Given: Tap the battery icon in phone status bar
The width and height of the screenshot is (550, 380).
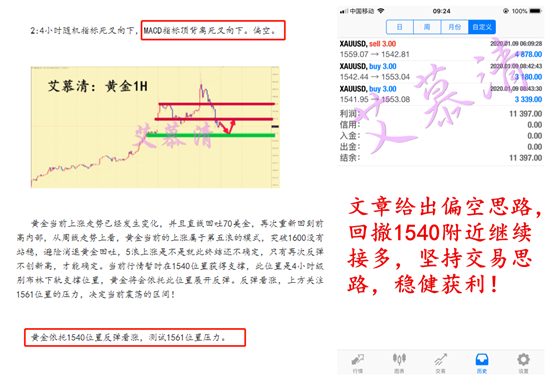Looking at the screenshot, I should (536, 11).
